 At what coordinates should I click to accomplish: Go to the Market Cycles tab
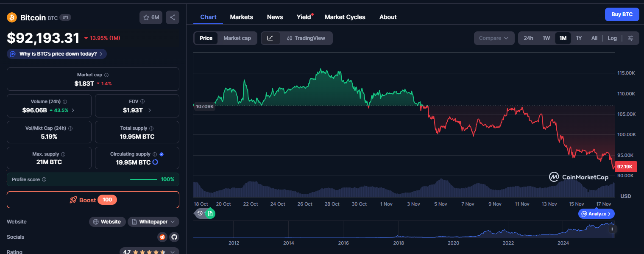(345, 17)
